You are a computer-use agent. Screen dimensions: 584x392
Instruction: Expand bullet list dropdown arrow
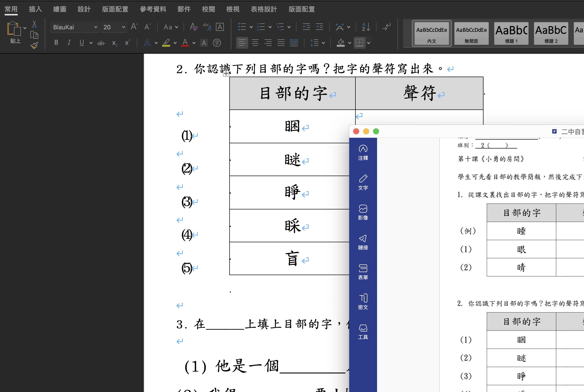(x=251, y=27)
